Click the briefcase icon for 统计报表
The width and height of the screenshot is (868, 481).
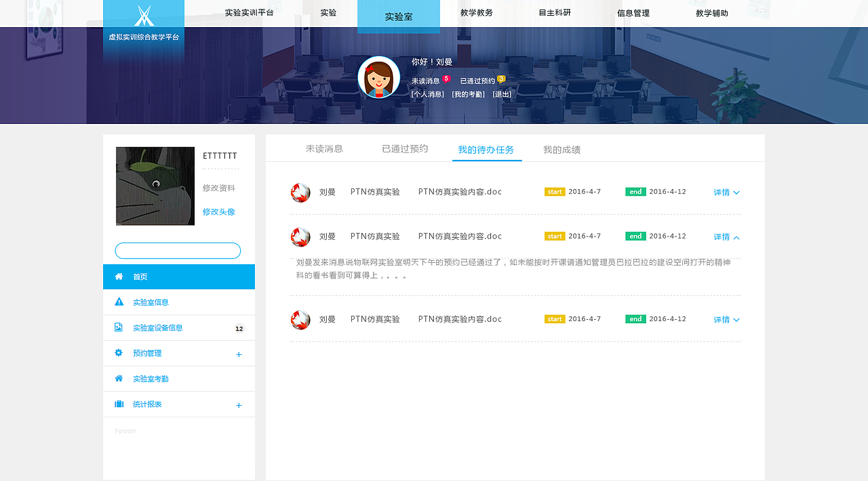(119, 404)
